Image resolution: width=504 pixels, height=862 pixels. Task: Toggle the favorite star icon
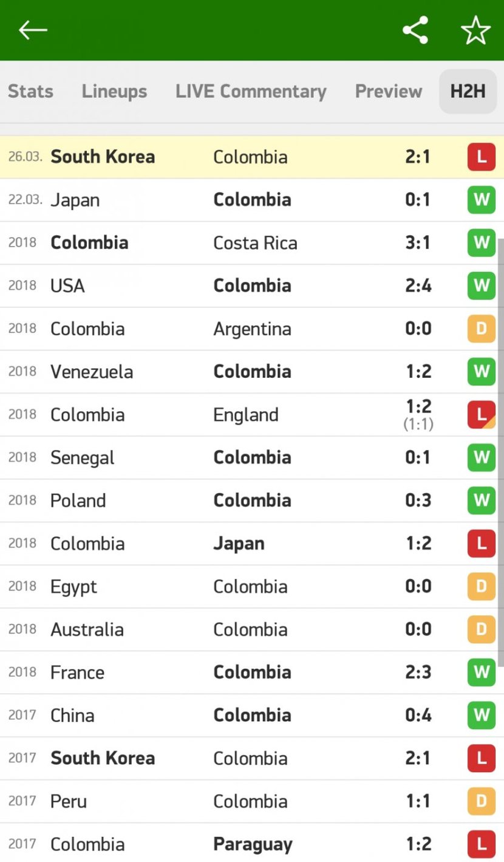(475, 30)
